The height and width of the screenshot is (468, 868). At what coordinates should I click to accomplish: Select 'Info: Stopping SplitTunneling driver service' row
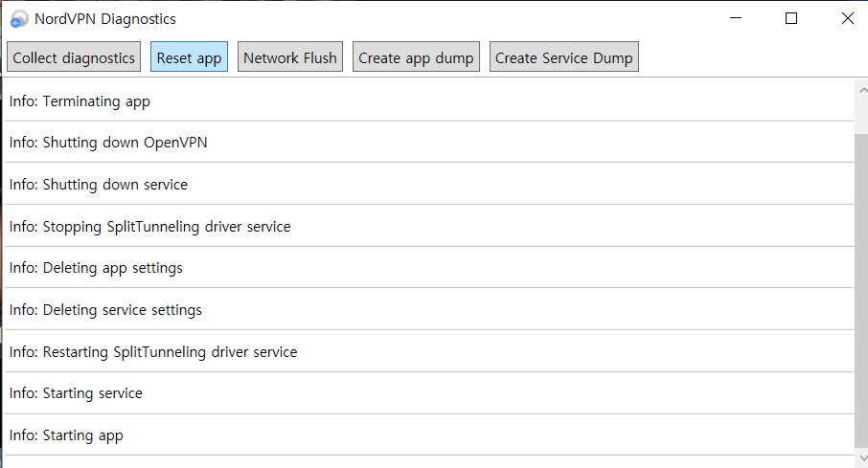tap(429, 226)
